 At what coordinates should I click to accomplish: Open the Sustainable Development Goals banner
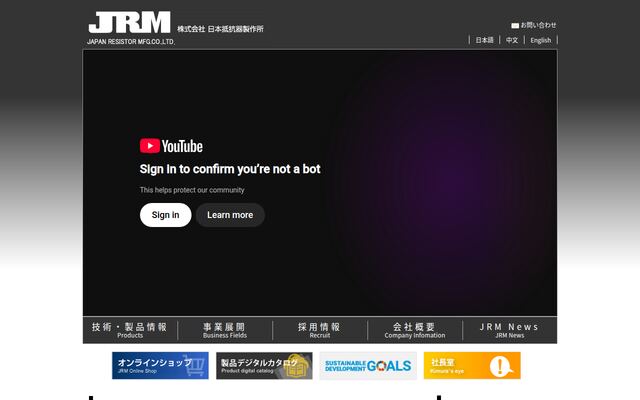[368, 365]
